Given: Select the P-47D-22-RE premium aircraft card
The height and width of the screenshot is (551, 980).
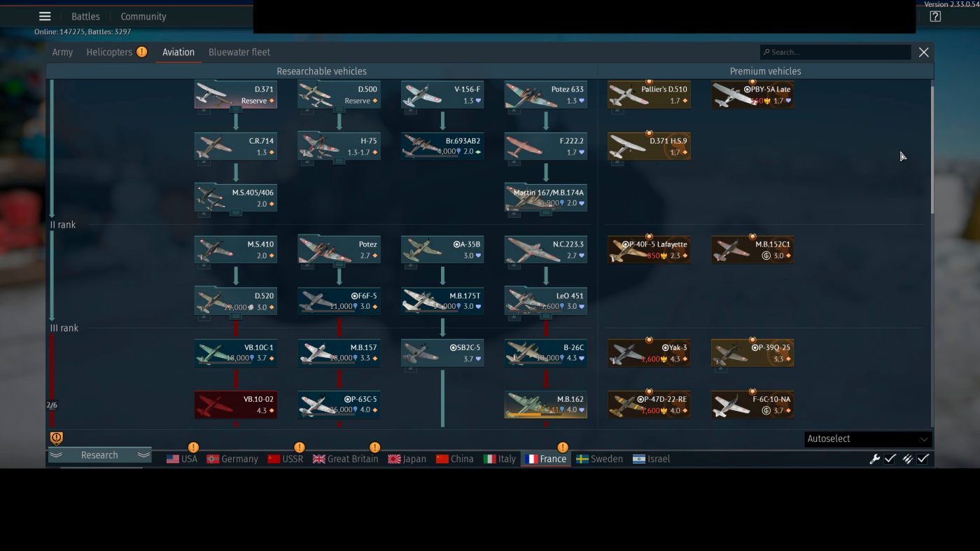Looking at the screenshot, I should coord(649,405).
